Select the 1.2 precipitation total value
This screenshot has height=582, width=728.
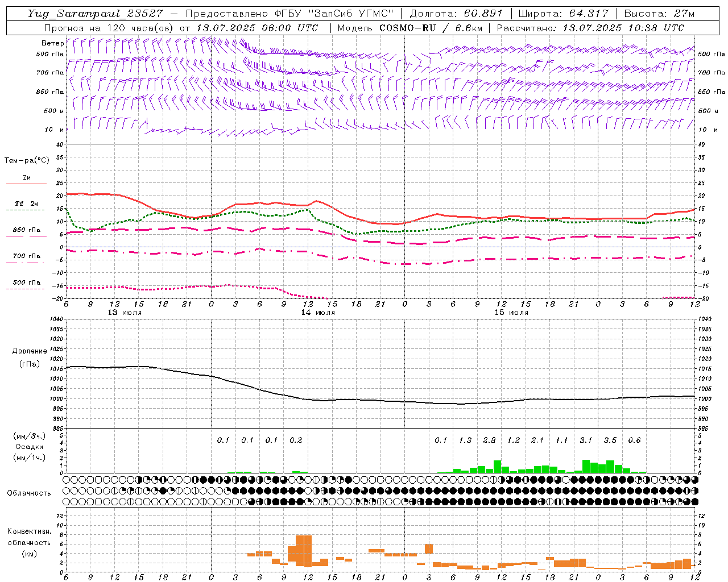coord(514,440)
